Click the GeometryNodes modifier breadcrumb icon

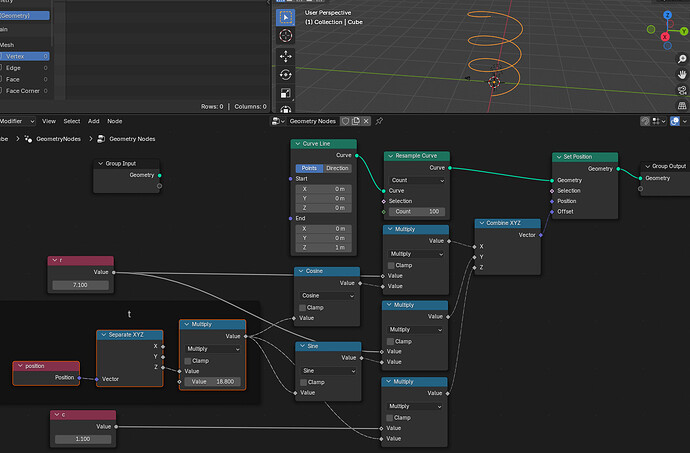coord(29,139)
